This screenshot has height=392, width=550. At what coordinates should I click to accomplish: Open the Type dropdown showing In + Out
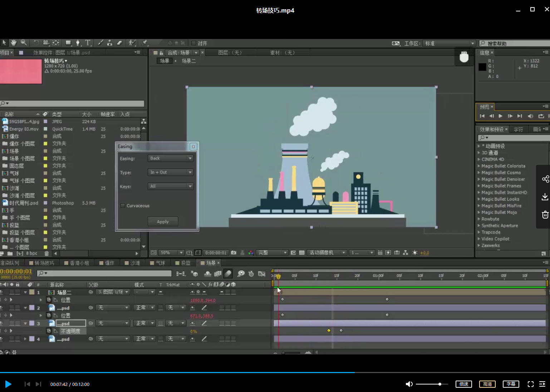click(x=171, y=172)
